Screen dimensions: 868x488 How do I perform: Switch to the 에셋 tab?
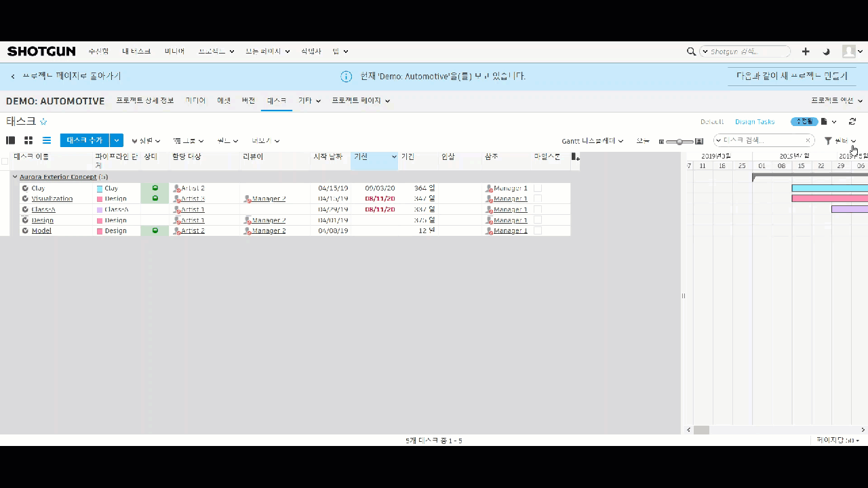(224, 100)
